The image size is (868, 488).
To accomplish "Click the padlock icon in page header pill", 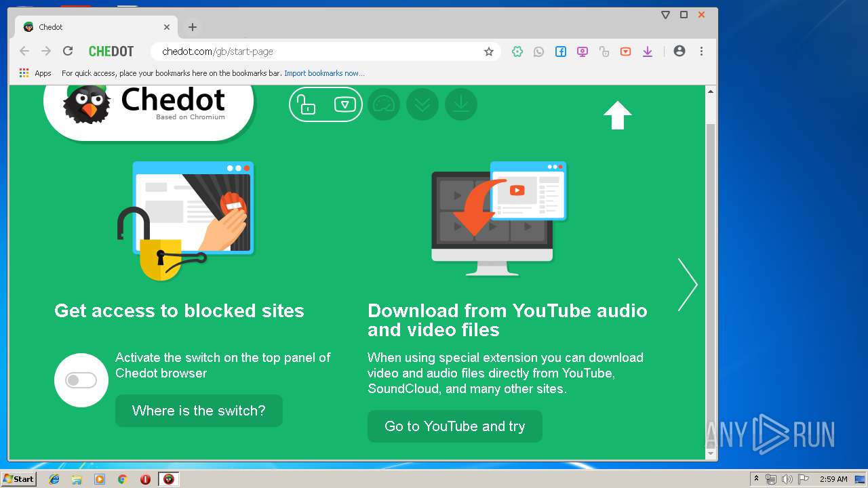I will coord(307,105).
